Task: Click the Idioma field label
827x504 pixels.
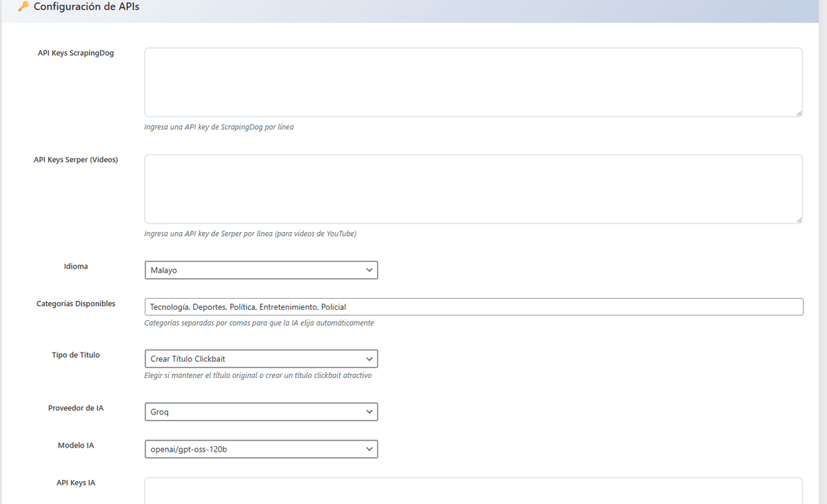Action: [76, 266]
